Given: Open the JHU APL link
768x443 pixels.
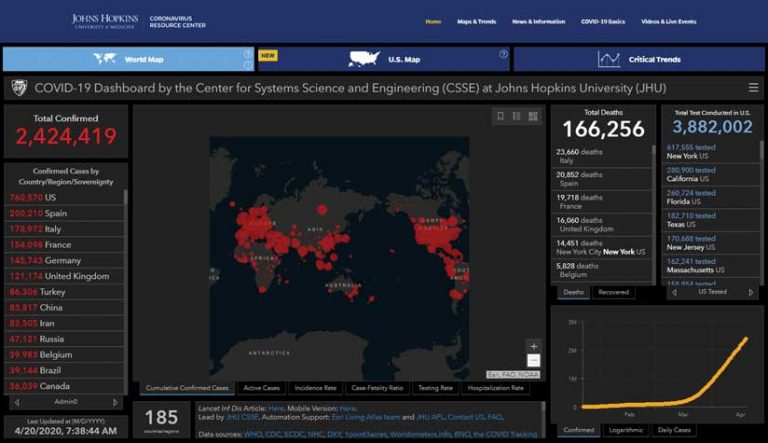Looking at the screenshot, I should point(430,417).
